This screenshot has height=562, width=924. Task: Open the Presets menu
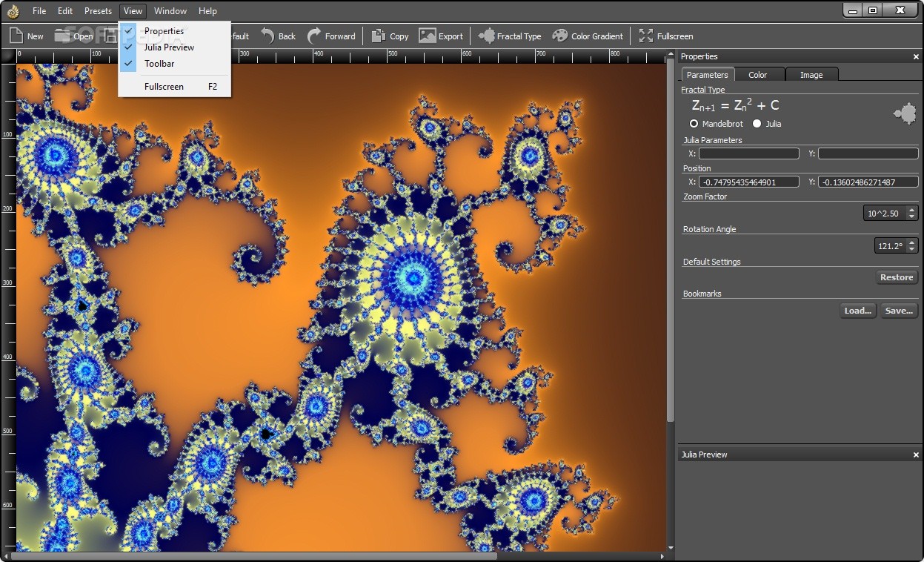(98, 11)
